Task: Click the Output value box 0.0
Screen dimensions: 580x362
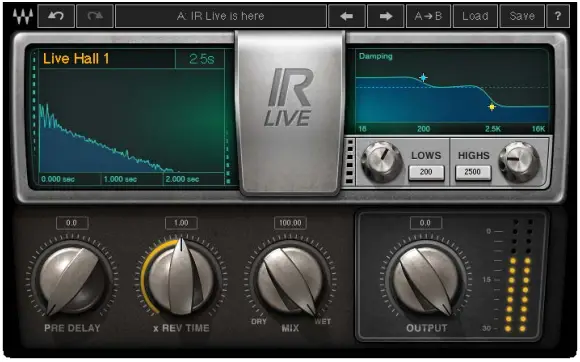Action: 425,223
